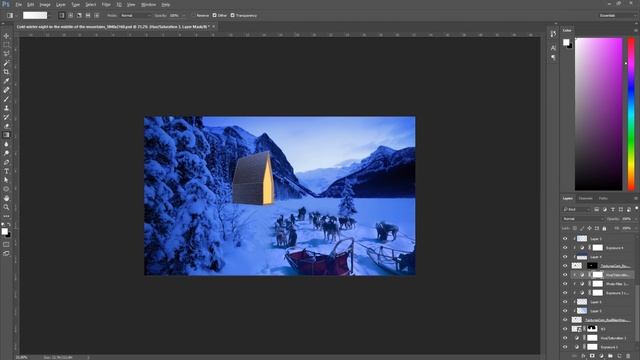Click the Quick Mask mode icon
Image resolution: width=640 pixels, height=360 pixels.
(6, 244)
